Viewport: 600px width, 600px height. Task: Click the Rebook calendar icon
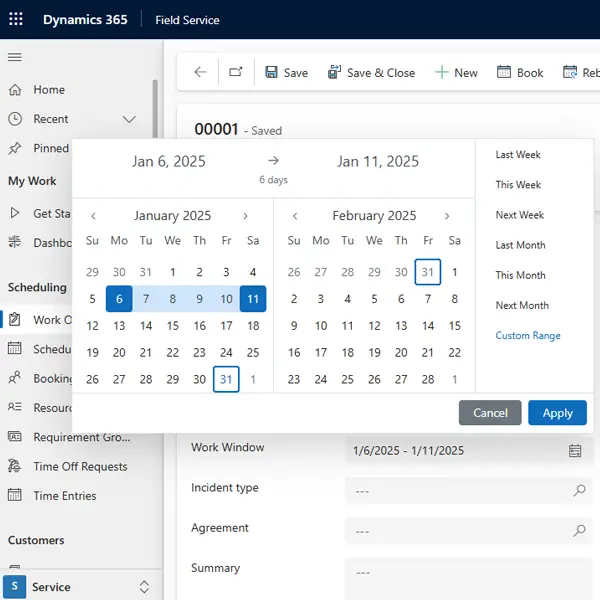(x=570, y=72)
